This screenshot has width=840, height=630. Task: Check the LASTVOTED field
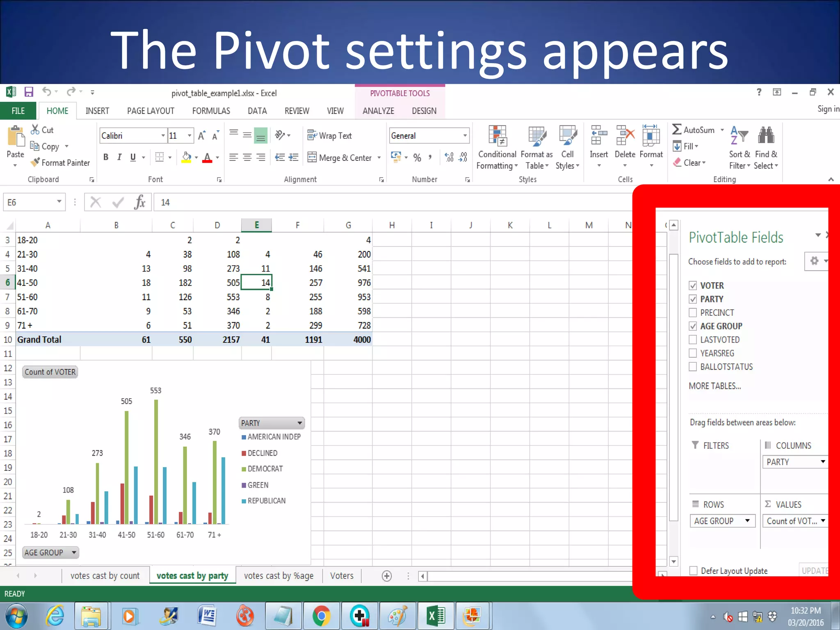[693, 340]
